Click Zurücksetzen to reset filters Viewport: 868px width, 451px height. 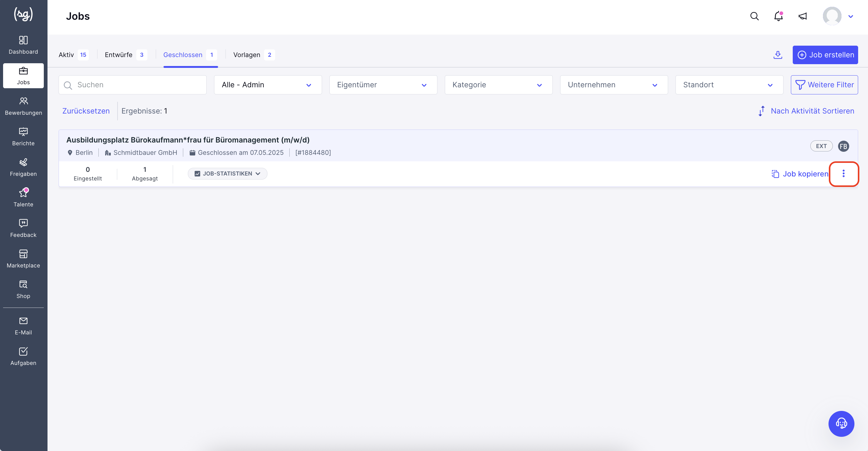click(x=86, y=111)
